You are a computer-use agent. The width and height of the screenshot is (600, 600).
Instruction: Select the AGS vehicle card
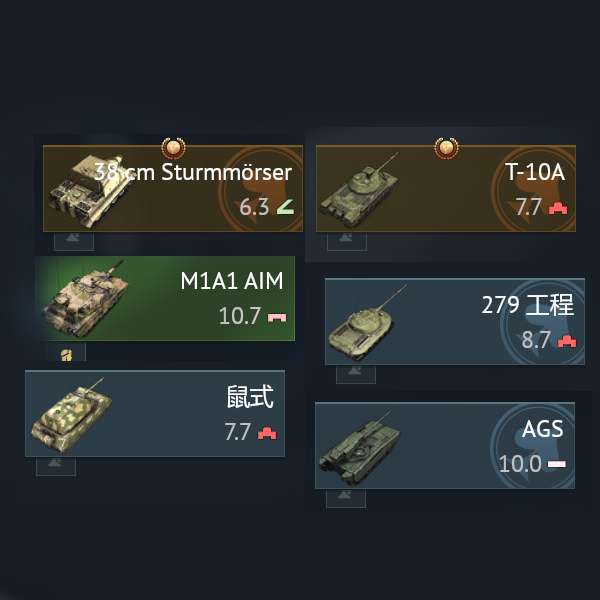(445, 445)
